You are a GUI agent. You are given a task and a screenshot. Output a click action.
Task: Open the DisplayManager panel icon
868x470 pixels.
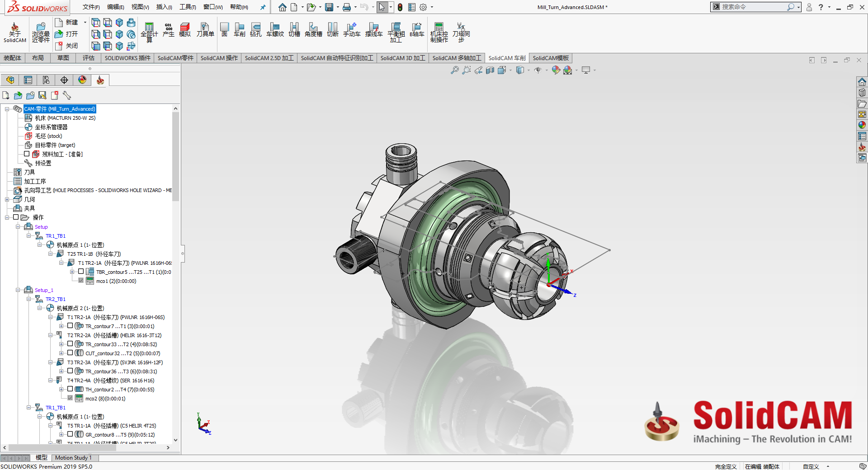(82, 80)
